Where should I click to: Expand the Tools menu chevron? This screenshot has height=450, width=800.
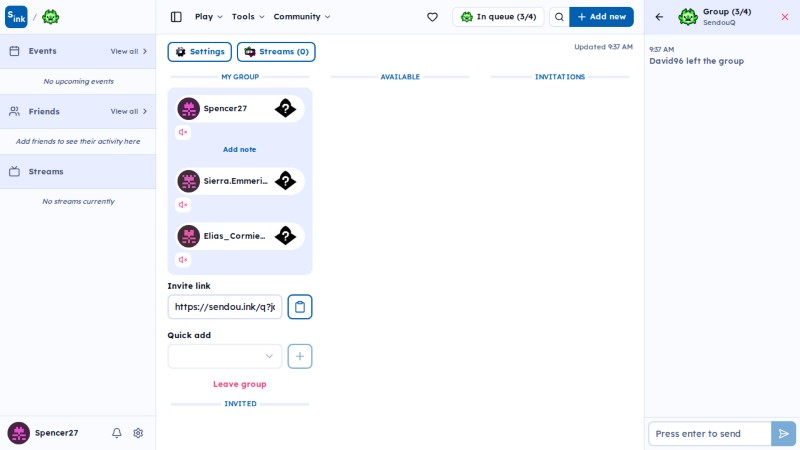point(262,17)
